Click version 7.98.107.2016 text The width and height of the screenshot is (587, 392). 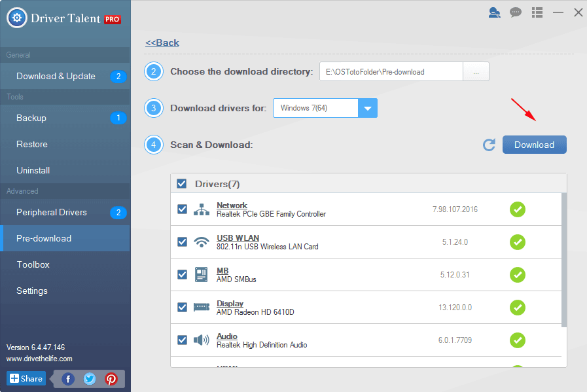[455, 209]
